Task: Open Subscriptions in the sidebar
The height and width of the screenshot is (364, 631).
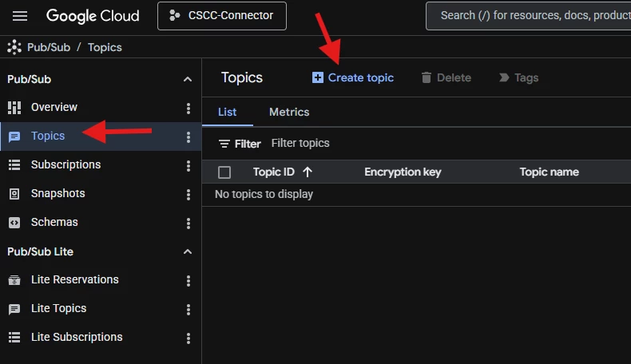Action: (x=65, y=164)
